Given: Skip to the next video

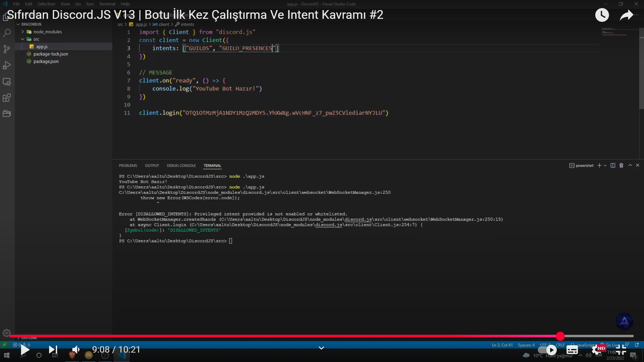Looking at the screenshot, I should [53, 350].
